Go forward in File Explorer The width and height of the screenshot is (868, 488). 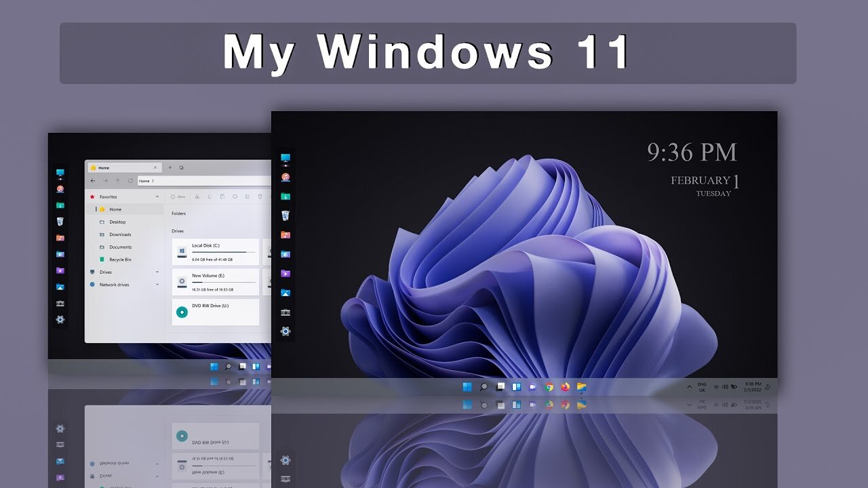click(105, 181)
